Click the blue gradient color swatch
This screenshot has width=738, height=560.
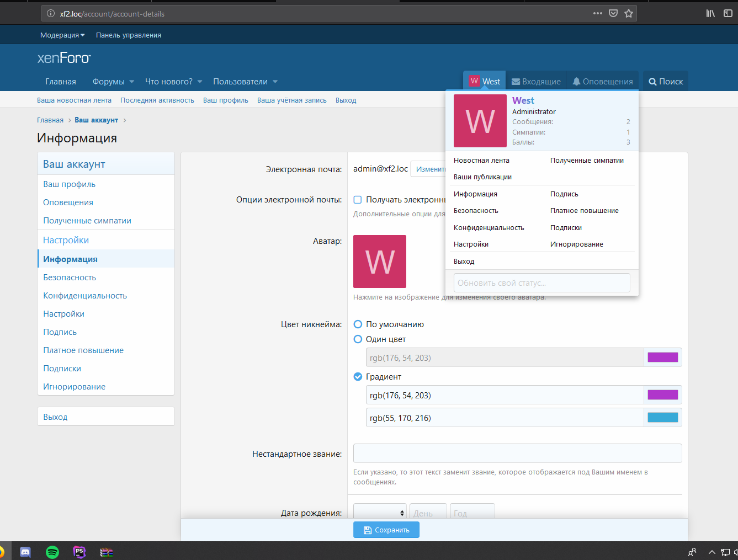[662, 418]
